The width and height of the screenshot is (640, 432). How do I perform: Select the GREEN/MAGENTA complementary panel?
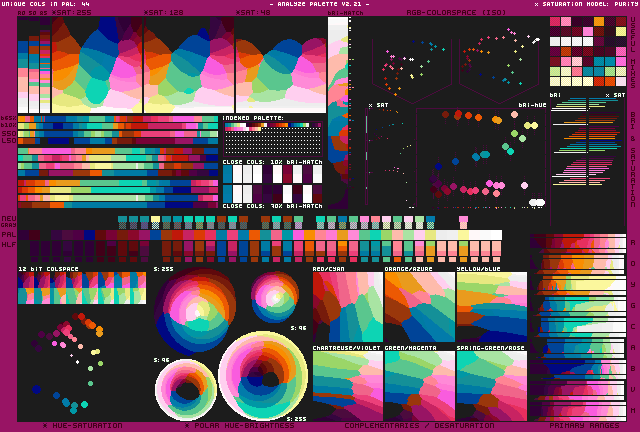point(420,386)
